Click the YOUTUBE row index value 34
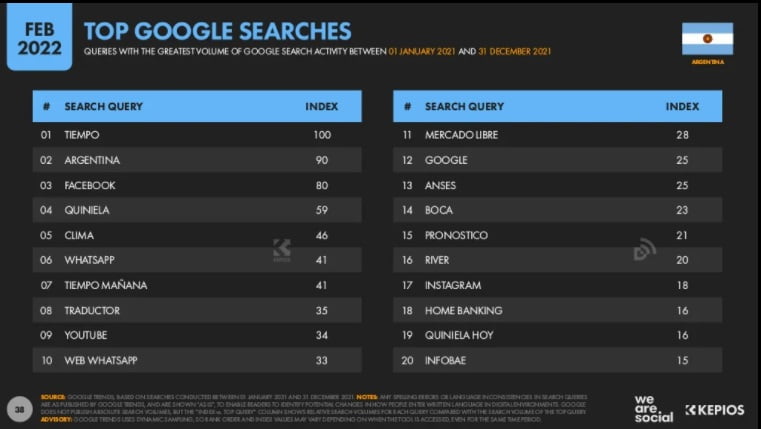The image size is (761, 429). [x=321, y=335]
